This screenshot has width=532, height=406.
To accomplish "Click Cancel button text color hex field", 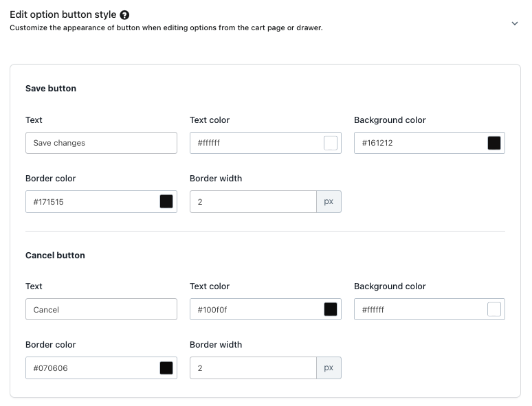I will tap(256, 309).
